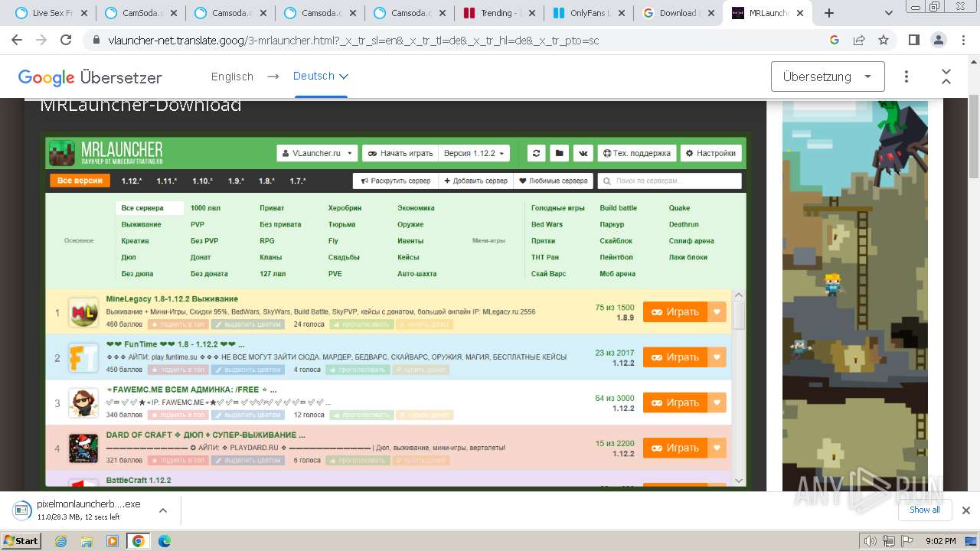980x551 pixels.
Task: Click the MineLegacy server logo
Action: coord(83,312)
